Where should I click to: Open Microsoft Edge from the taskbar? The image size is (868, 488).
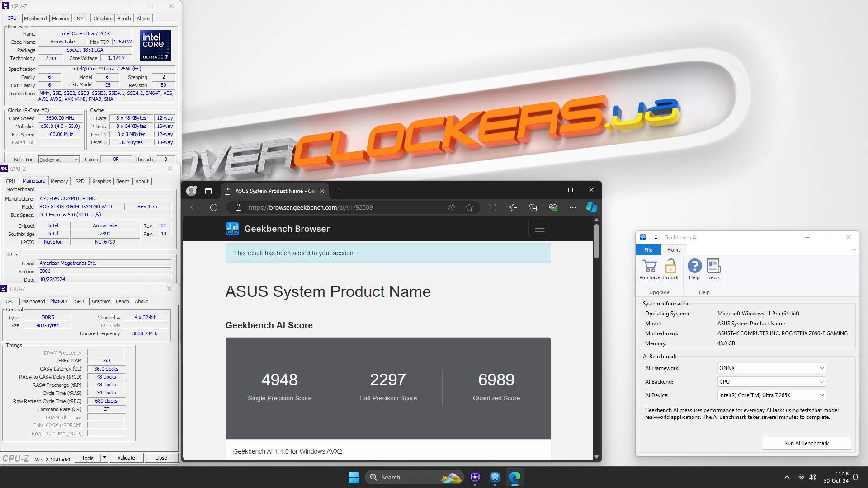pyautogui.click(x=515, y=477)
